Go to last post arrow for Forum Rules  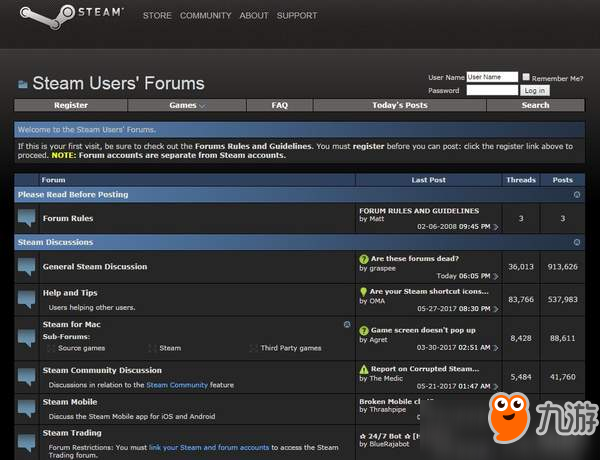496,227
